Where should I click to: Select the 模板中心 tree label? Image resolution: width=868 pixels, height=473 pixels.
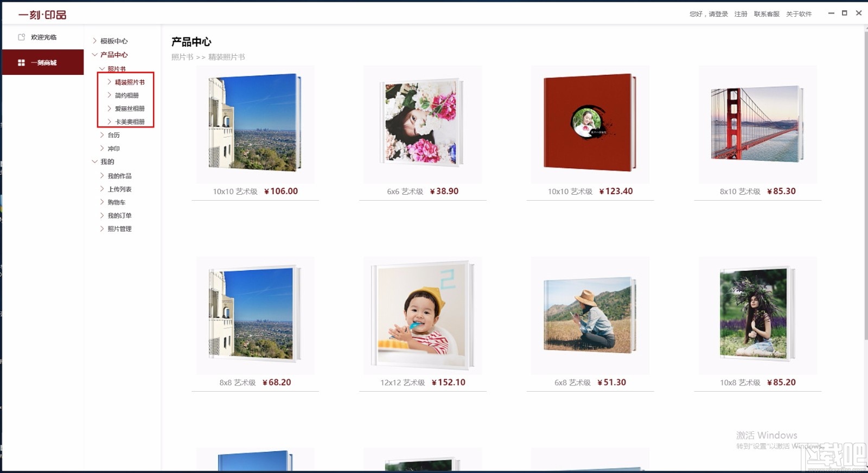(114, 41)
